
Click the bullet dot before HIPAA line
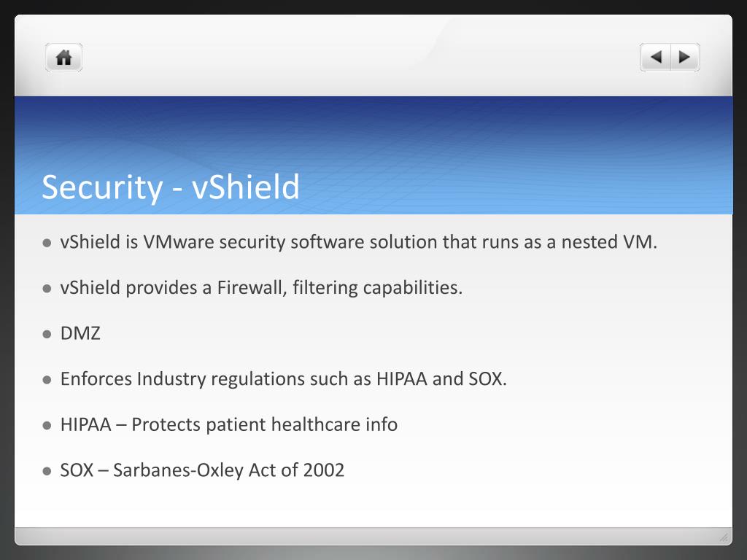point(47,425)
